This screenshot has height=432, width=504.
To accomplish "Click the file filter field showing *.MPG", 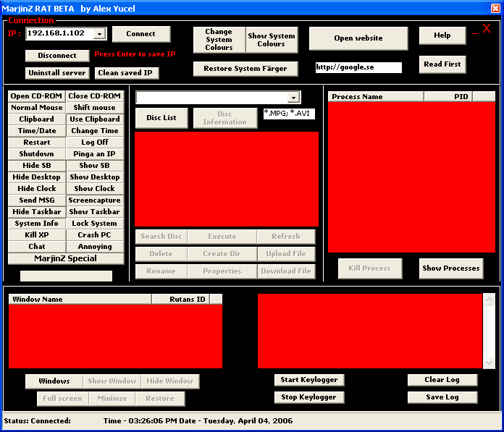I will (x=289, y=114).
